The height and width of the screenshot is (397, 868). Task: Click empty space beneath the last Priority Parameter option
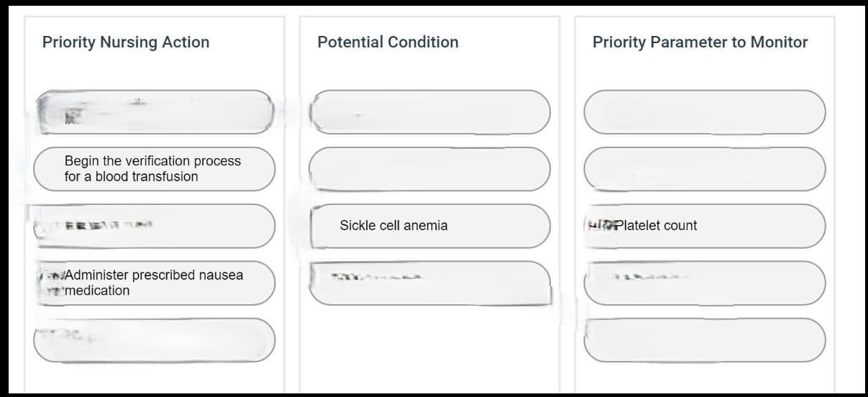(x=704, y=378)
